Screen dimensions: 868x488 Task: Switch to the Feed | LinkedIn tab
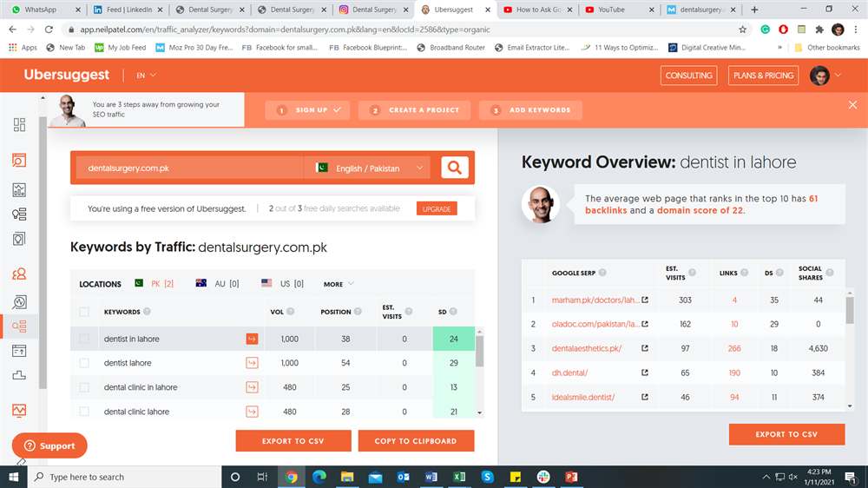pos(128,10)
